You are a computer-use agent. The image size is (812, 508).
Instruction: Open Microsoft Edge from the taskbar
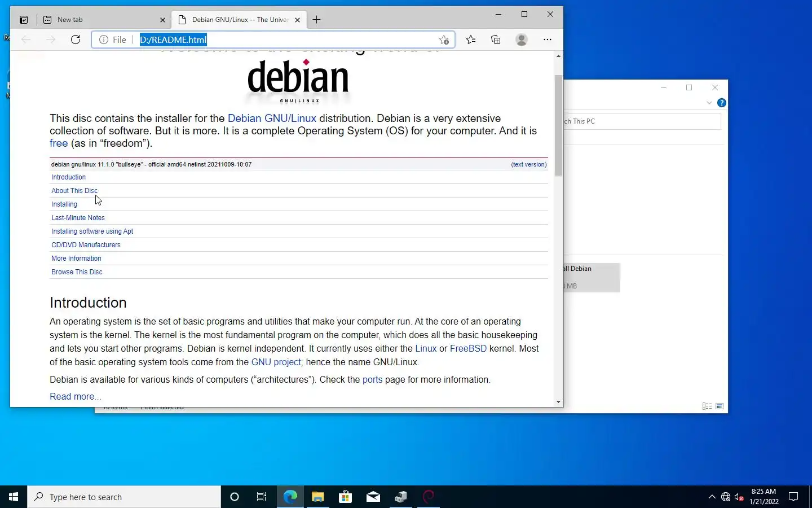coord(290,497)
